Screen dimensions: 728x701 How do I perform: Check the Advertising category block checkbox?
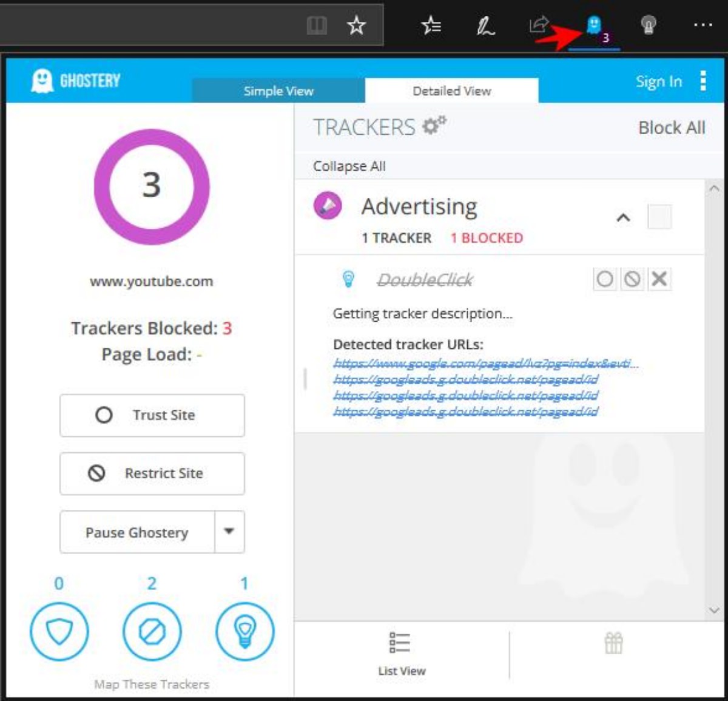[x=659, y=217]
